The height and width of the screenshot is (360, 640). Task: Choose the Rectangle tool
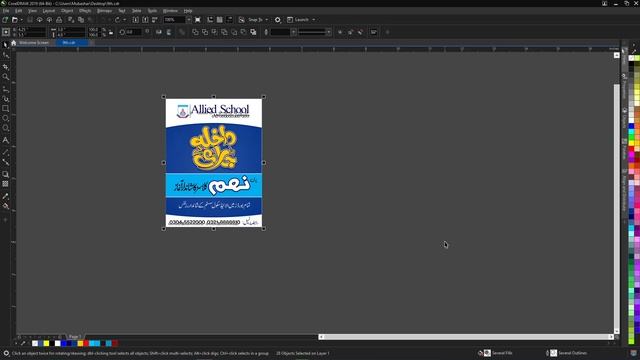5,109
